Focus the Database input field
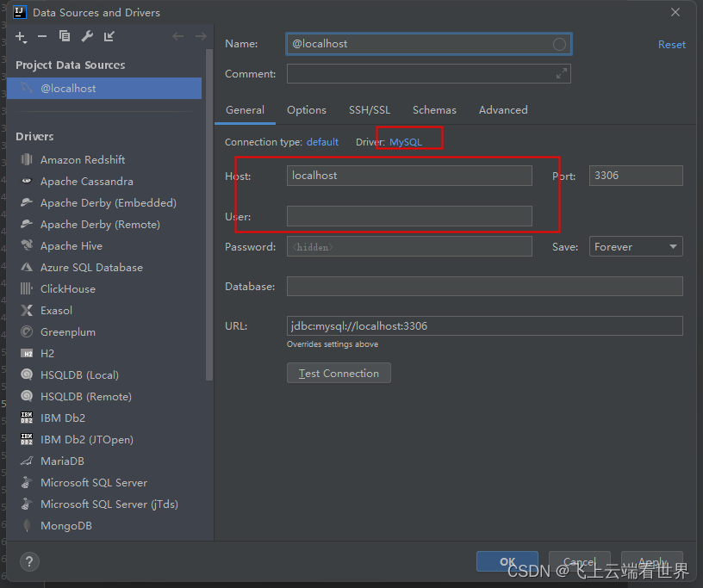 (x=485, y=286)
